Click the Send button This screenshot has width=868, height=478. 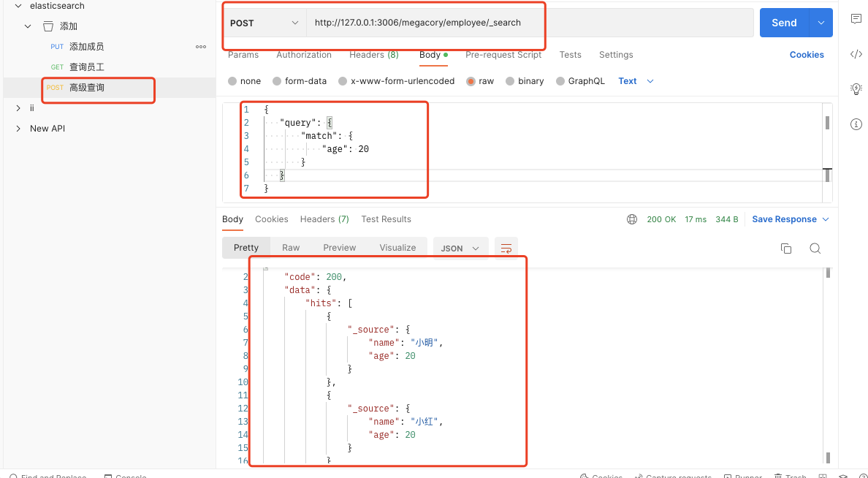(784, 22)
